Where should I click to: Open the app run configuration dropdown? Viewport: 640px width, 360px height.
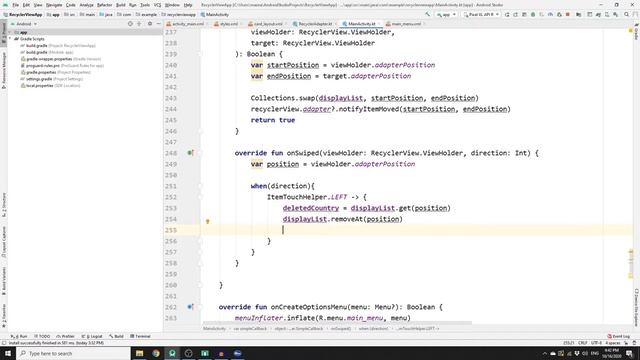(x=446, y=14)
